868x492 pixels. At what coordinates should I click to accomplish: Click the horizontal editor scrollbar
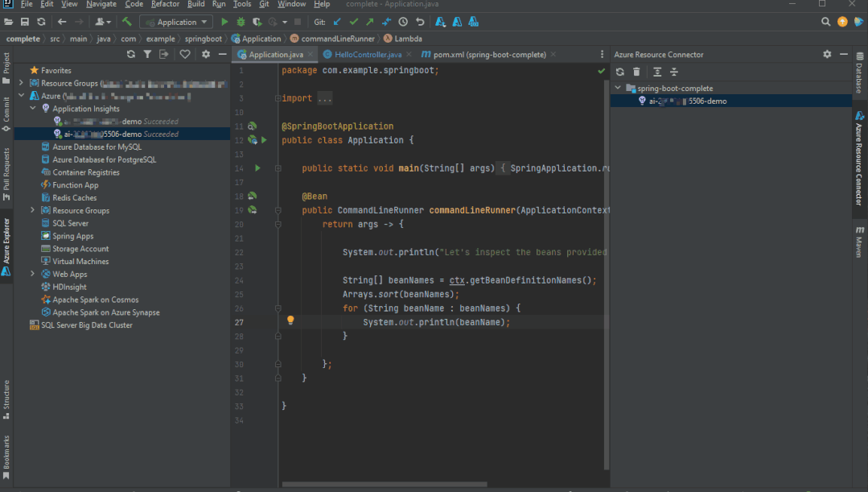tap(385, 484)
